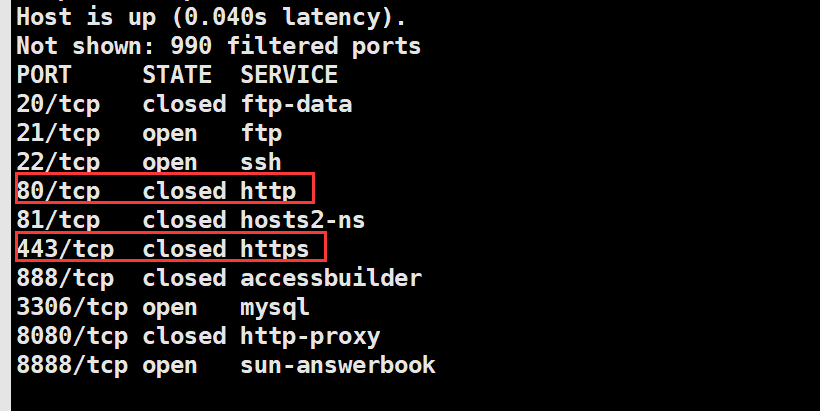
Task: Click the 3306/tcp open mysql line
Action: point(163,307)
